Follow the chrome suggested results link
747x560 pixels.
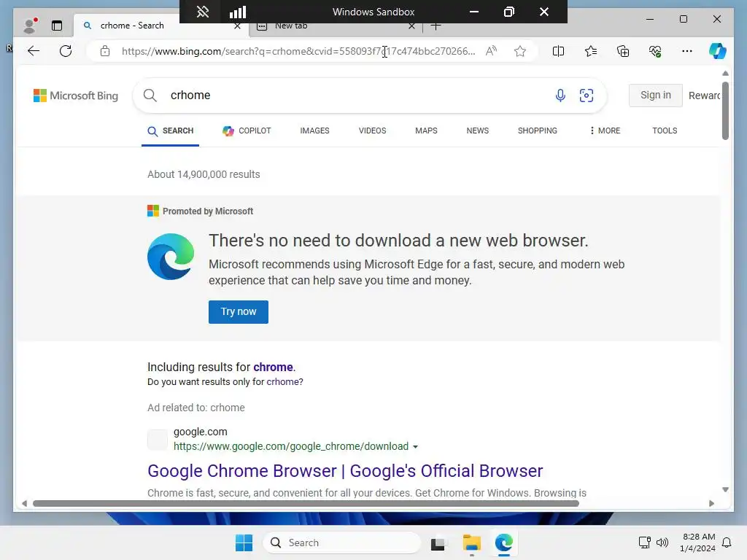(273, 367)
